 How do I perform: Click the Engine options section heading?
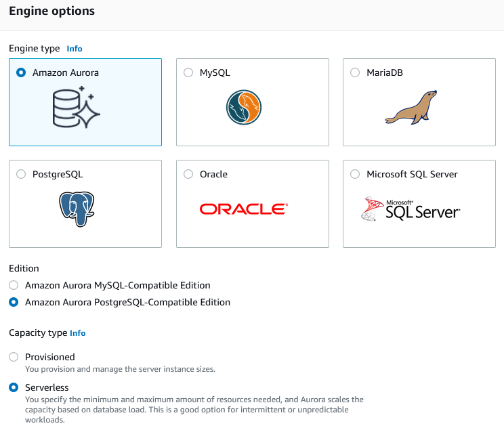pos(51,12)
